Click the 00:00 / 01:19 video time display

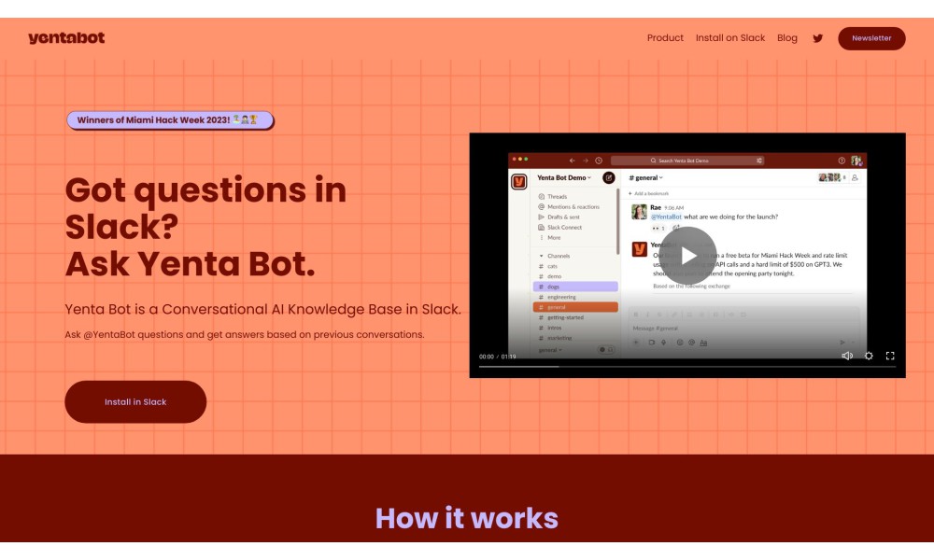498,357
